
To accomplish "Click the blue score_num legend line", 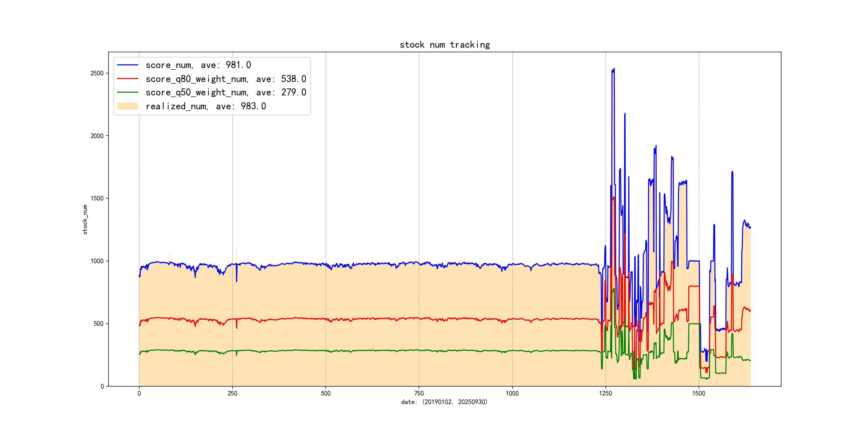I will 127,65.
